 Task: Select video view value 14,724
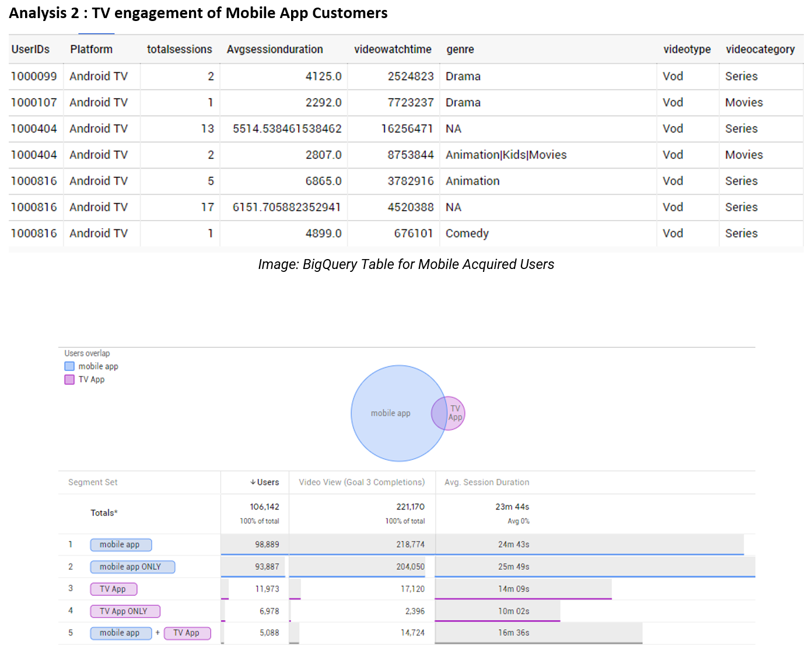click(413, 632)
